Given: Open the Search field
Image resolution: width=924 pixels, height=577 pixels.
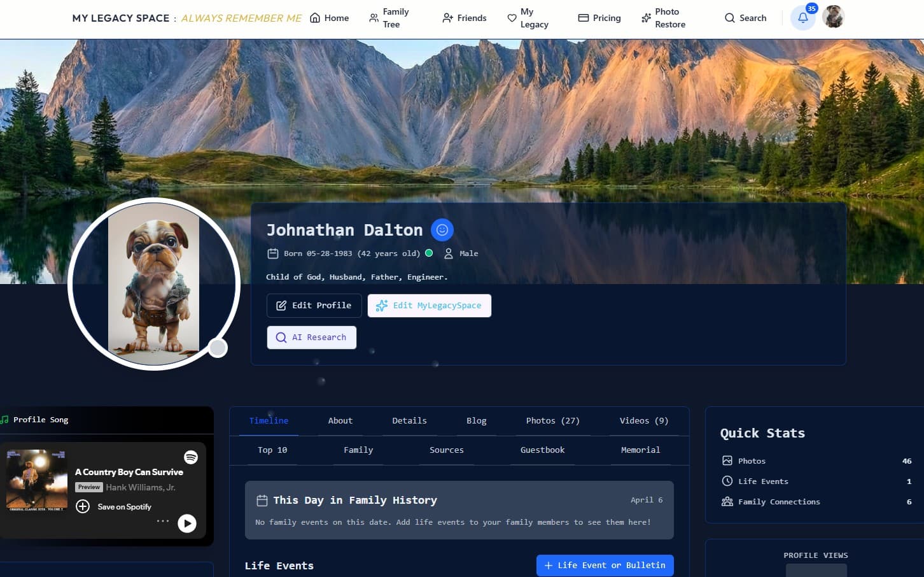Looking at the screenshot, I should coord(745,18).
